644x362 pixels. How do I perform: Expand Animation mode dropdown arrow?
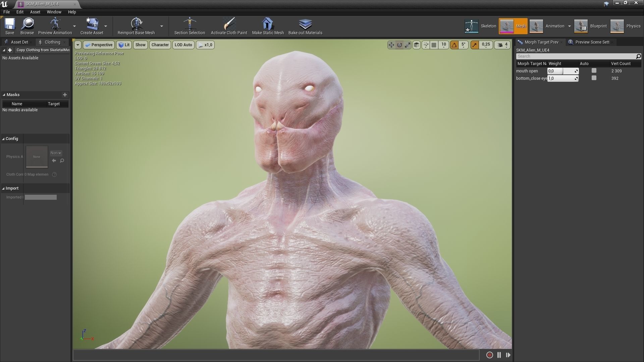pyautogui.click(x=569, y=26)
